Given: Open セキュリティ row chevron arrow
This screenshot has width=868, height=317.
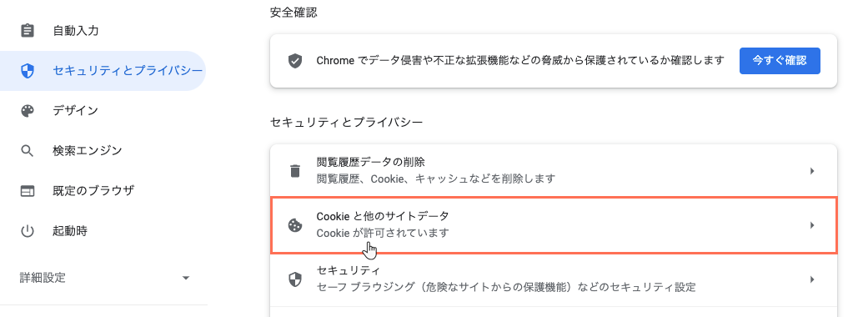Looking at the screenshot, I should 812,279.
